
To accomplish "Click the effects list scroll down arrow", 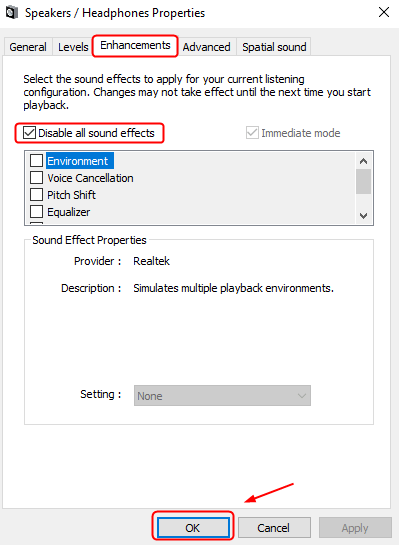I will (364, 215).
